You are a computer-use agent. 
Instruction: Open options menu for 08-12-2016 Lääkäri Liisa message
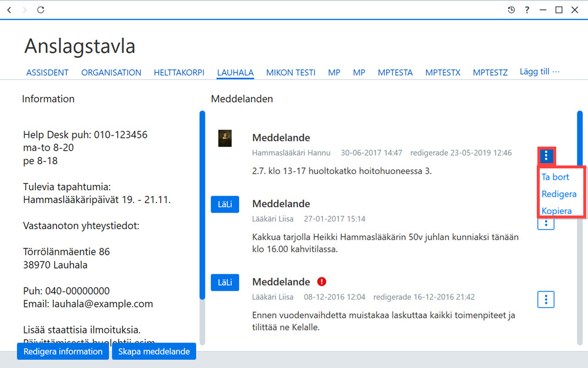tap(546, 299)
